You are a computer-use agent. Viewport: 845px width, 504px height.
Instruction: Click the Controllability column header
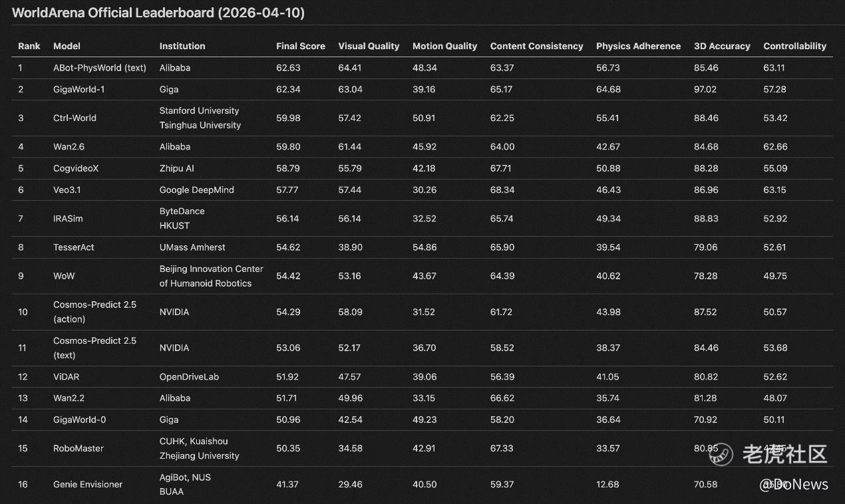point(794,46)
